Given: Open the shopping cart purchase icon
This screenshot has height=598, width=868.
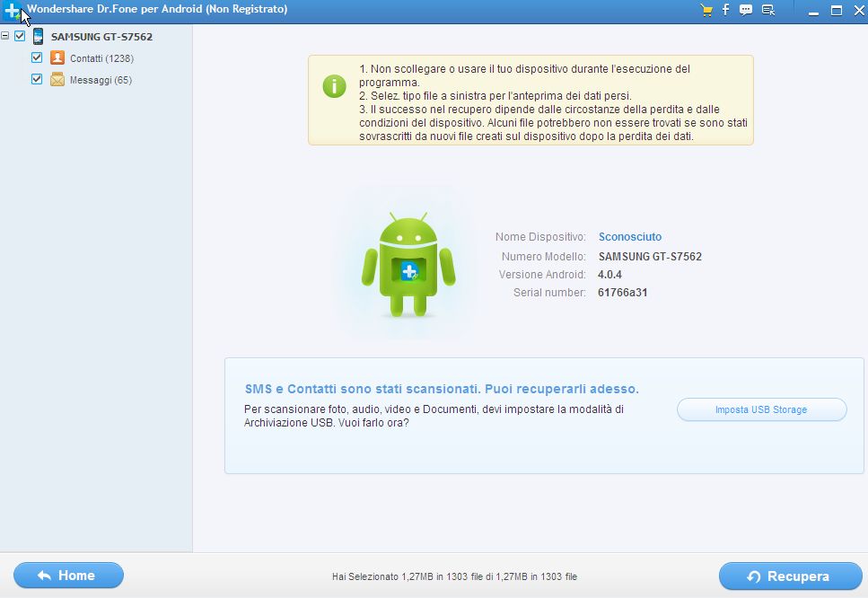Looking at the screenshot, I should tap(706, 10).
